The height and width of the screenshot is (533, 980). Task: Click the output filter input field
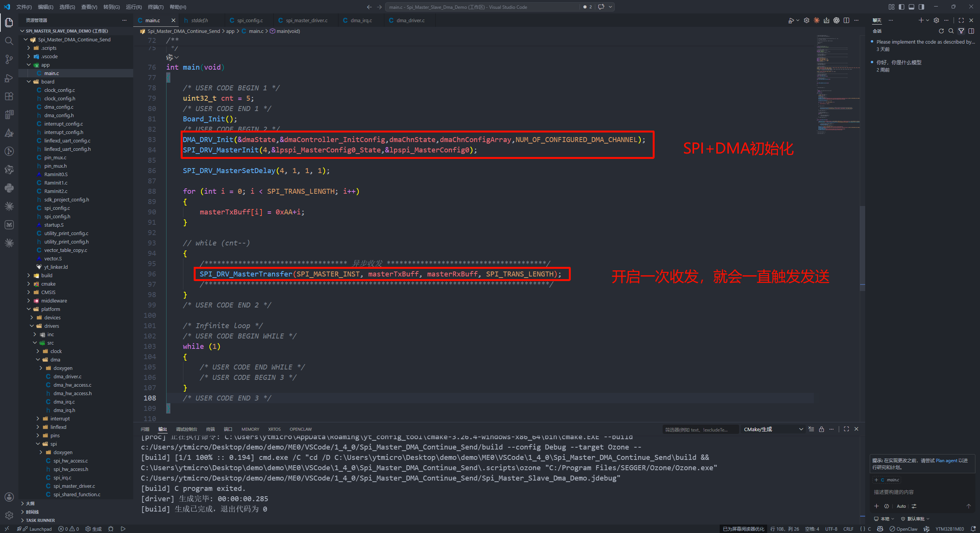pos(701,430)
